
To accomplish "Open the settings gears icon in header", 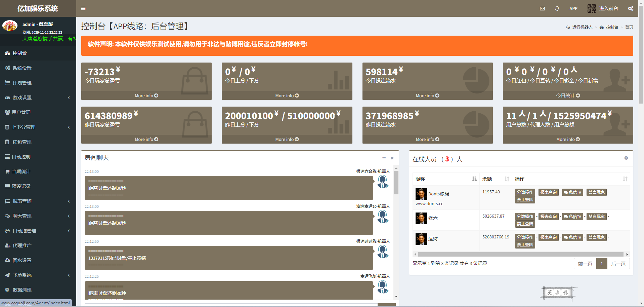I will (x=631, y=8).
